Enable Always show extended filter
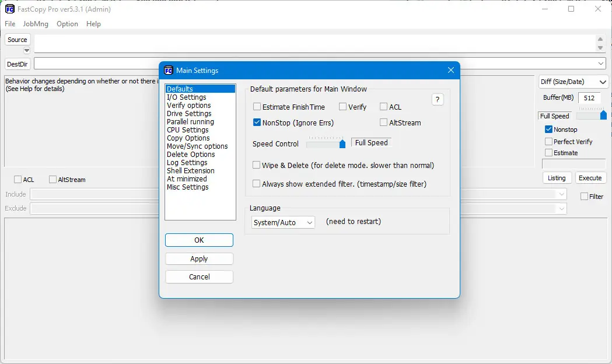Image resolution: width=612 pixels, height=364 pixels. coord(339,184)
